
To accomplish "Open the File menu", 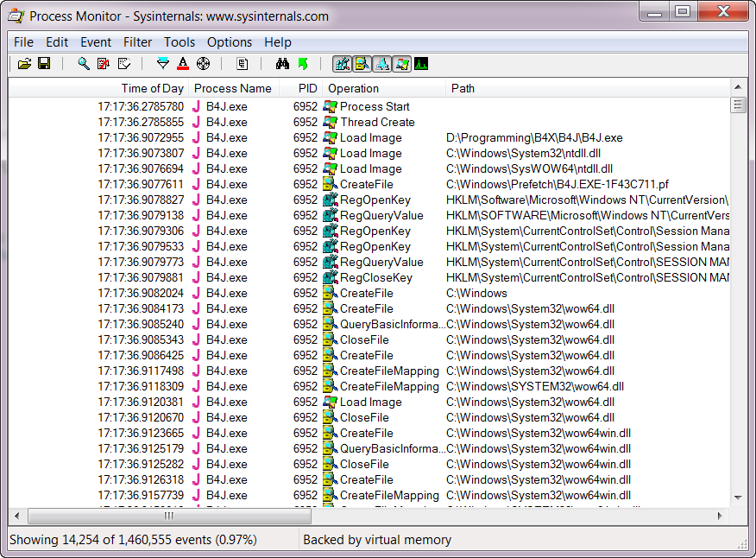I will pos(23,42).
